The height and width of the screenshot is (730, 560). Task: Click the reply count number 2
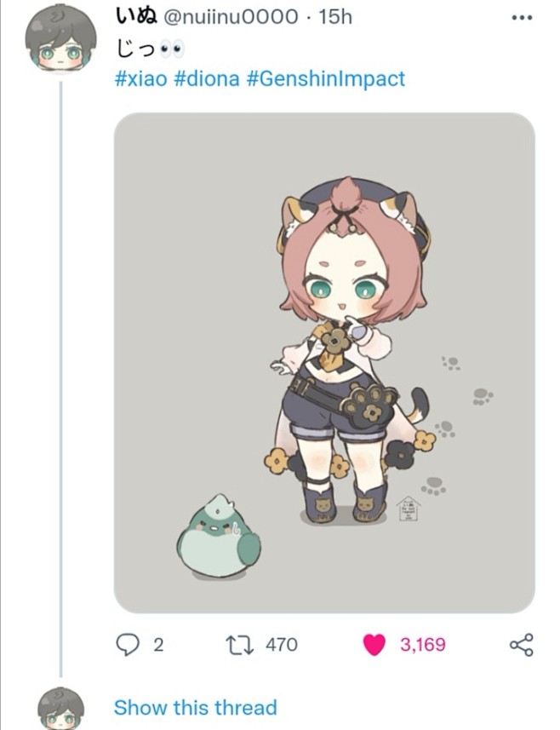click(x=158, y=646)
